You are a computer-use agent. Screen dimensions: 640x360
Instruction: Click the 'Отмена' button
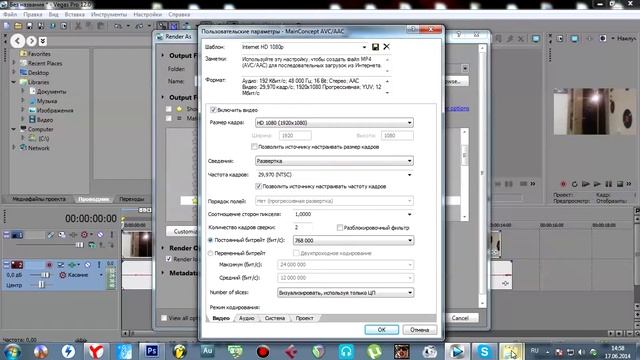(x=420, y=330)
